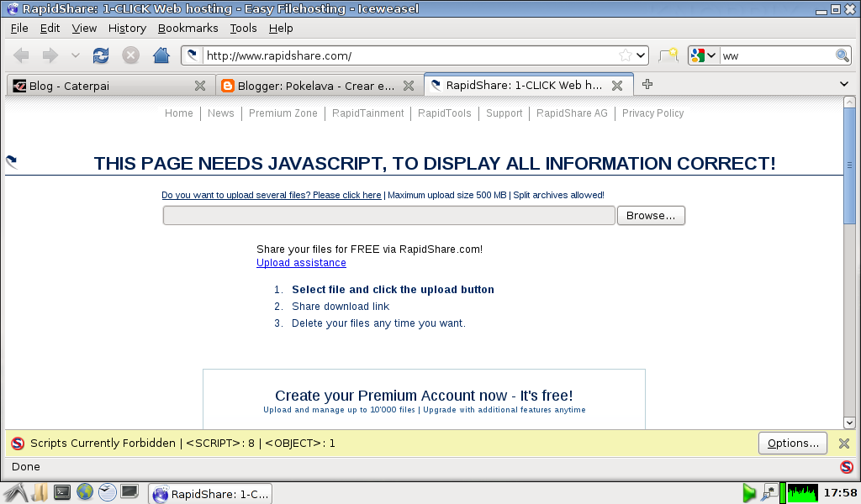Open the File menu
The width and height of the screenshot is (861, 504).
click(x=19, y=28)
